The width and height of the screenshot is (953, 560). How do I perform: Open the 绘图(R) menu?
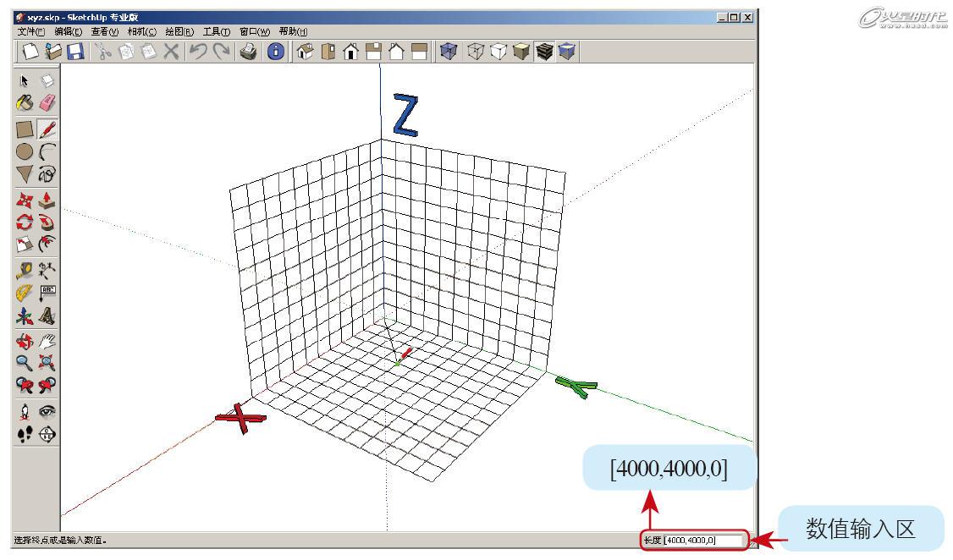coord(179,31)
